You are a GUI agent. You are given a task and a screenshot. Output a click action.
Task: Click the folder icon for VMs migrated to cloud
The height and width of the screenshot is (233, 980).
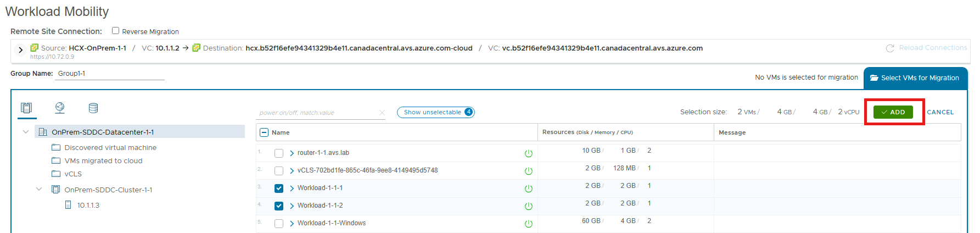click(56, 160)
